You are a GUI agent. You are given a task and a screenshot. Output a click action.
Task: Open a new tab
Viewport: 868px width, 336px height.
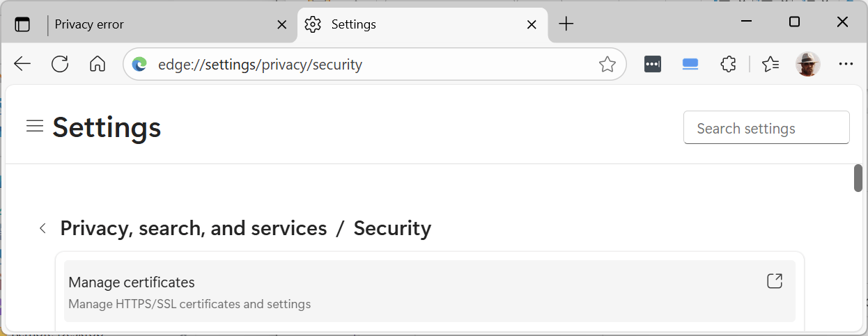[566, 24]
